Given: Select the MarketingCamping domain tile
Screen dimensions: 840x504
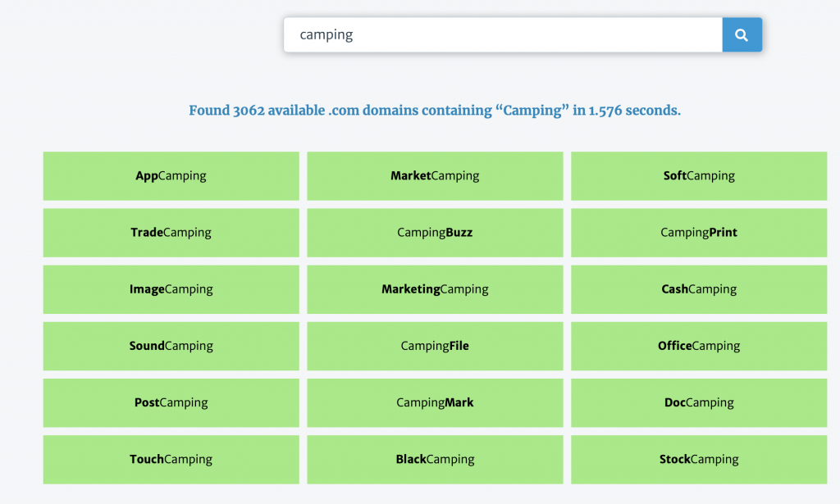Looking at the screenshot, I should [435, 289].
